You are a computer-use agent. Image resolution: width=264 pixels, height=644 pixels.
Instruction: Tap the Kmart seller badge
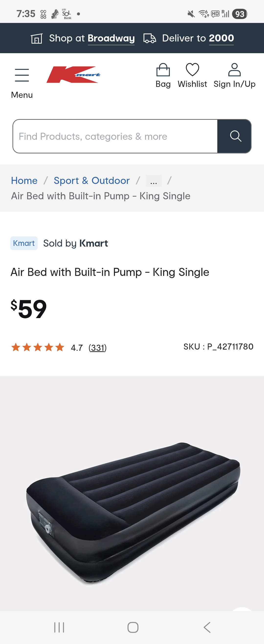coord(24,243)
